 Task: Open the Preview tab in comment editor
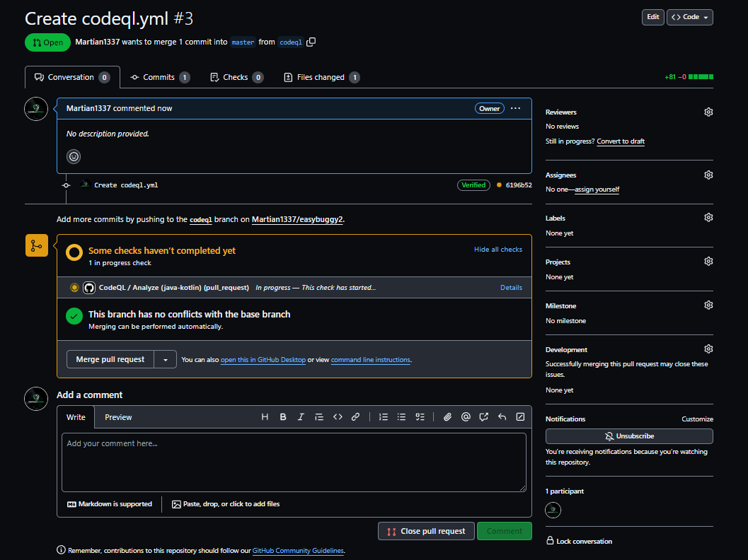(x=118, y=417)
